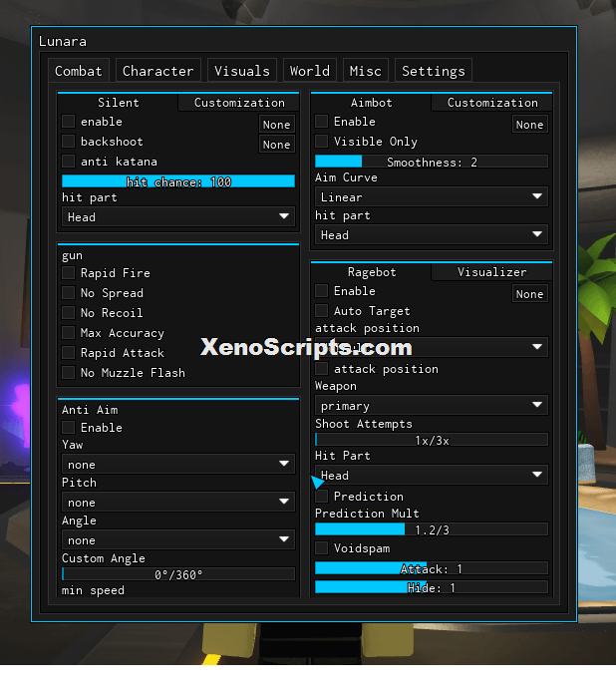
Task: Tick the Anti Aim Enable checkbox
Action: pyautogui.click(x=68, y=428)
